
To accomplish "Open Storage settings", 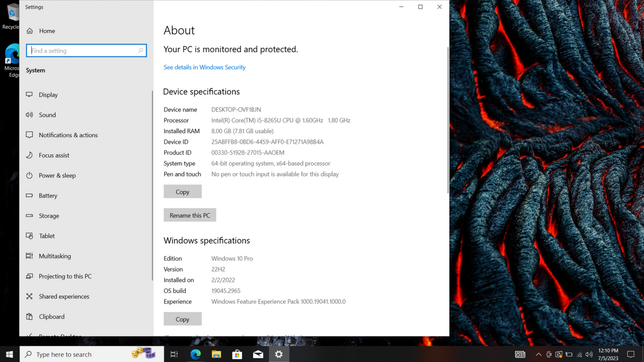I will (x=48, y=216).
